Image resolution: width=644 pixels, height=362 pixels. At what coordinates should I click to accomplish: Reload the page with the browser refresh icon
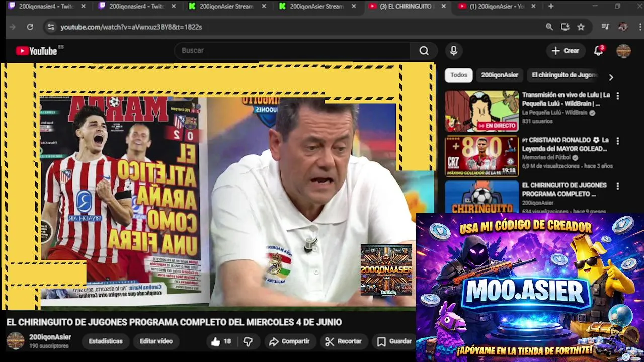coord(30,27)
